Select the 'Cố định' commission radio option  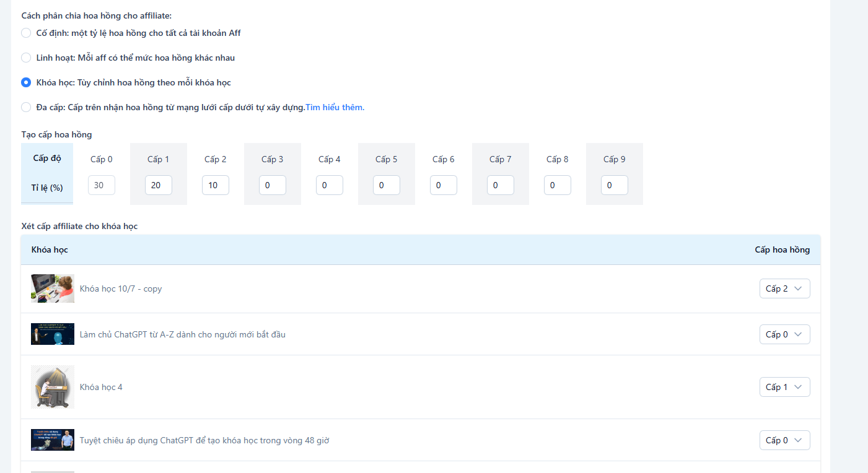[x=26, y=33]
